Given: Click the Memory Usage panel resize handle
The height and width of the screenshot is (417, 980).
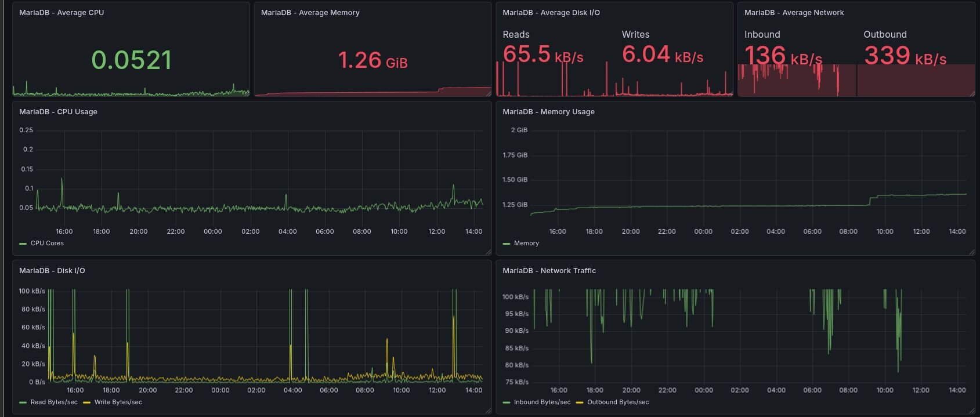Looking at the screenshot, I should [971, 252].
